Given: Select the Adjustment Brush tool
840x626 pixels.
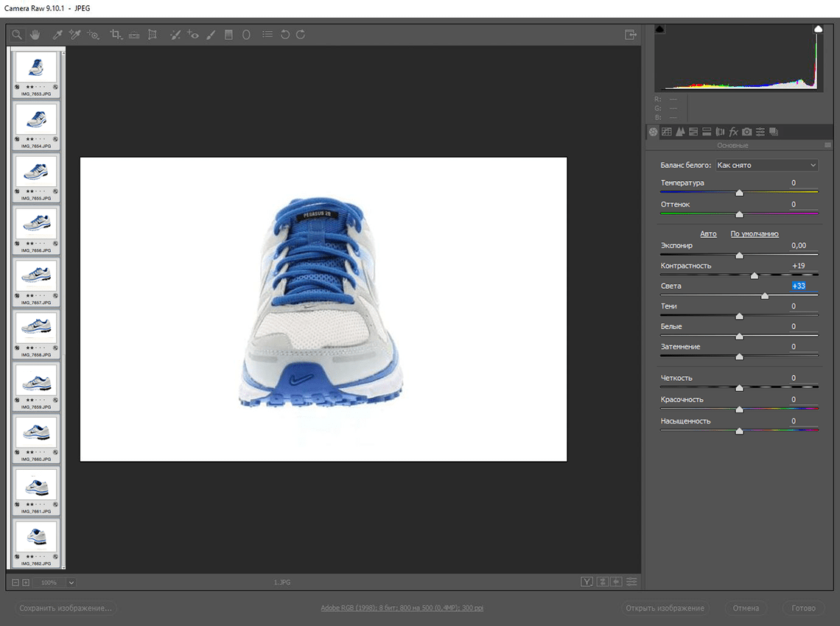Looking at the screenshot, I should [211, 35].
